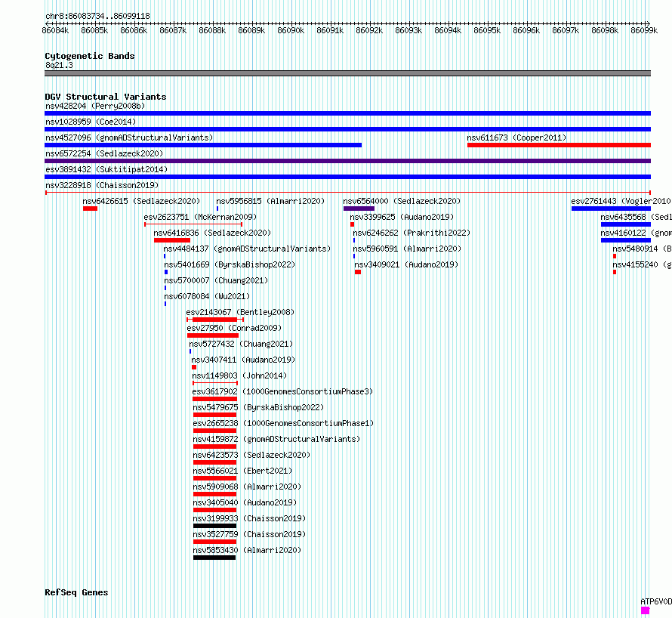The width and height of the screenshot is (672, 618).
Task: Click the 86084k ruler tick label
Action: [x=55, y=30]
